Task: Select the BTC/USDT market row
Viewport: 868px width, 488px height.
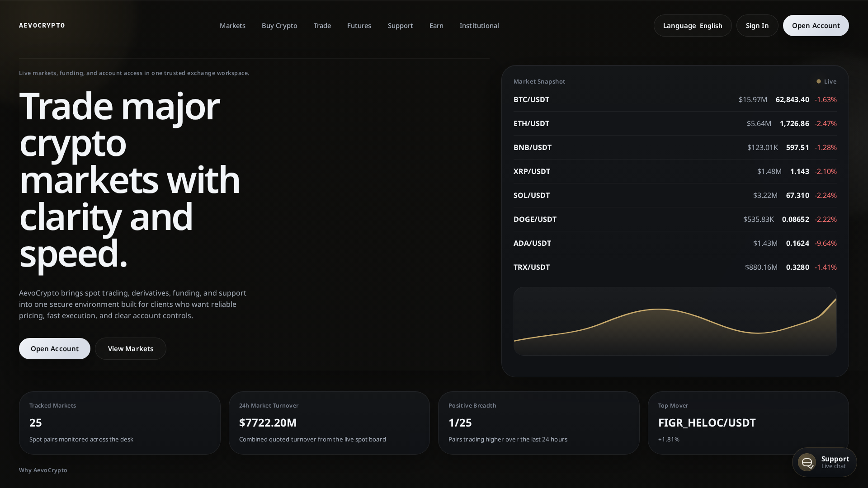Action: [x=675, y=99]
